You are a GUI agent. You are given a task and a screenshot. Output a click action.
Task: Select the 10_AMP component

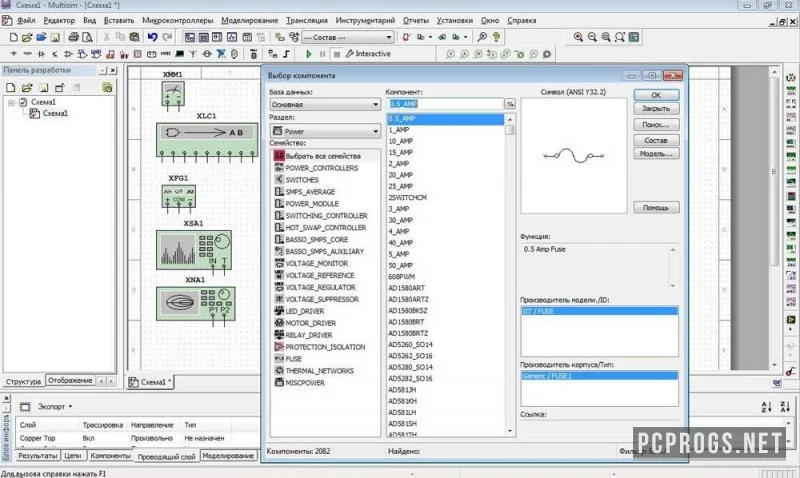tap(401, 141)
